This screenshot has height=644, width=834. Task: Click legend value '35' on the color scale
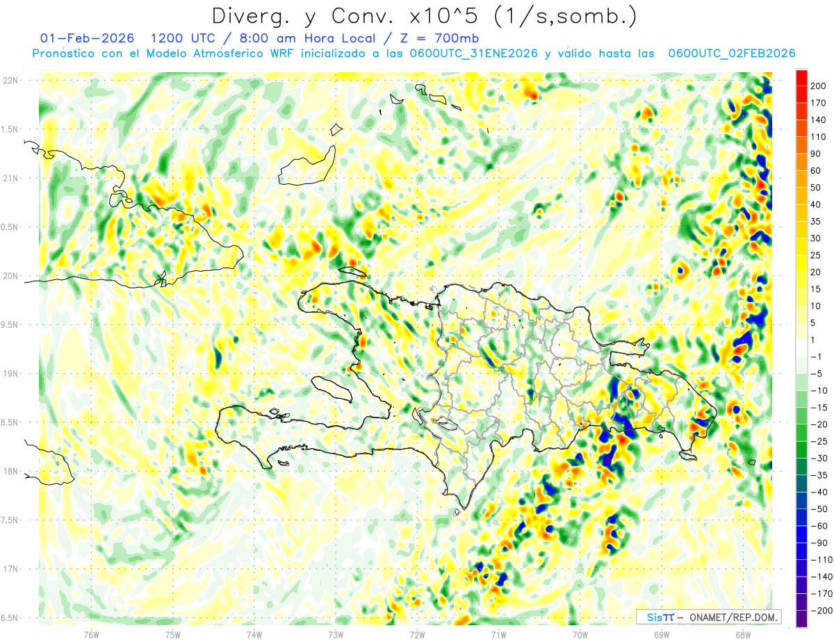pos(817,222)
